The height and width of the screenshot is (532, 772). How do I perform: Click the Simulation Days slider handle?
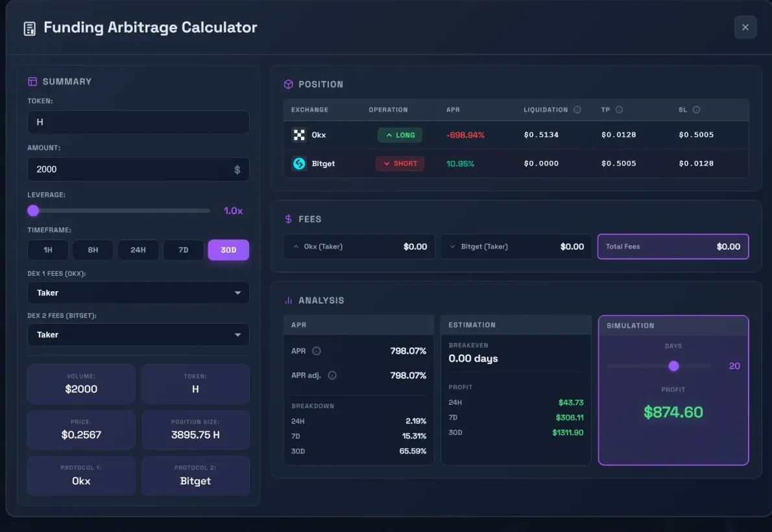tap(673, 366)
